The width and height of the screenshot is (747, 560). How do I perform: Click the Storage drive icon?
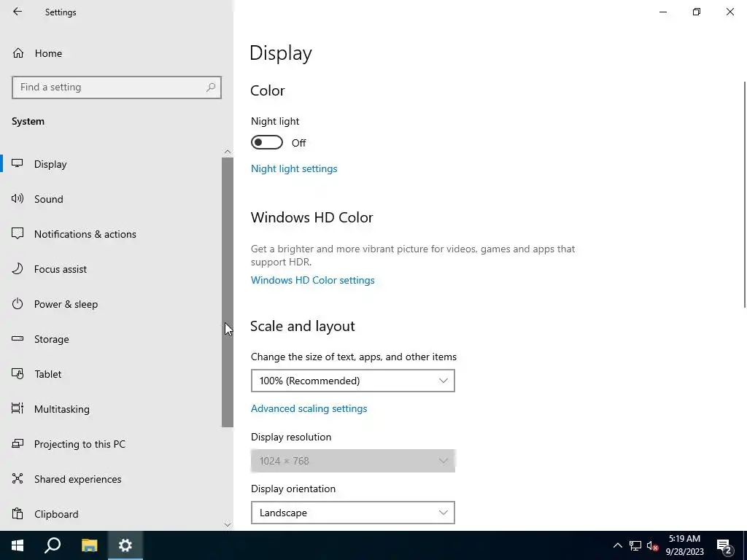point(18,338)
